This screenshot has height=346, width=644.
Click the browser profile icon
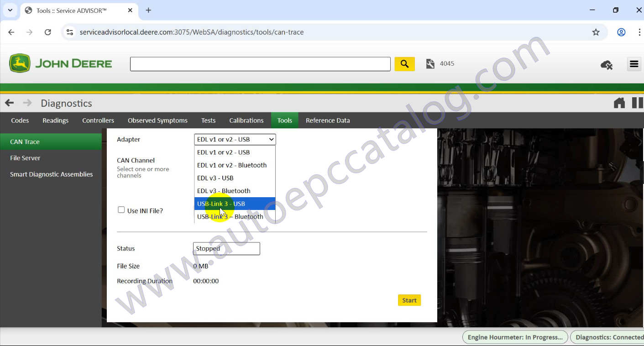621,32
